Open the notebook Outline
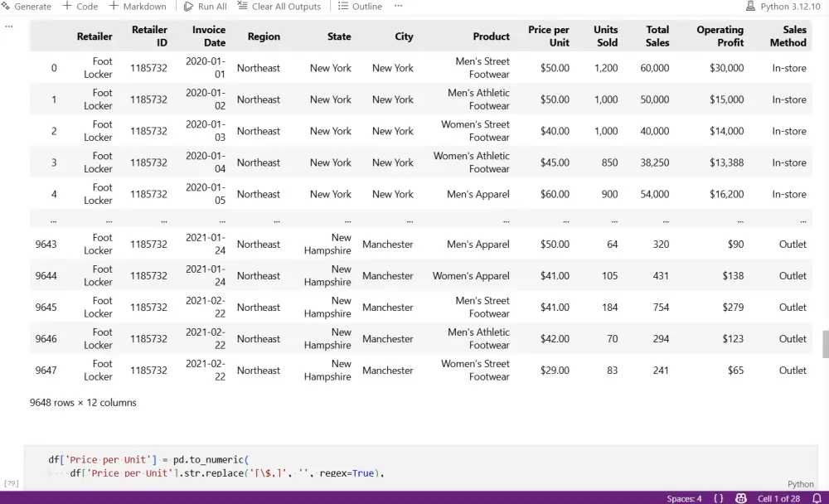This screenshot has height=504, width=829. click(x=360, y=7)
